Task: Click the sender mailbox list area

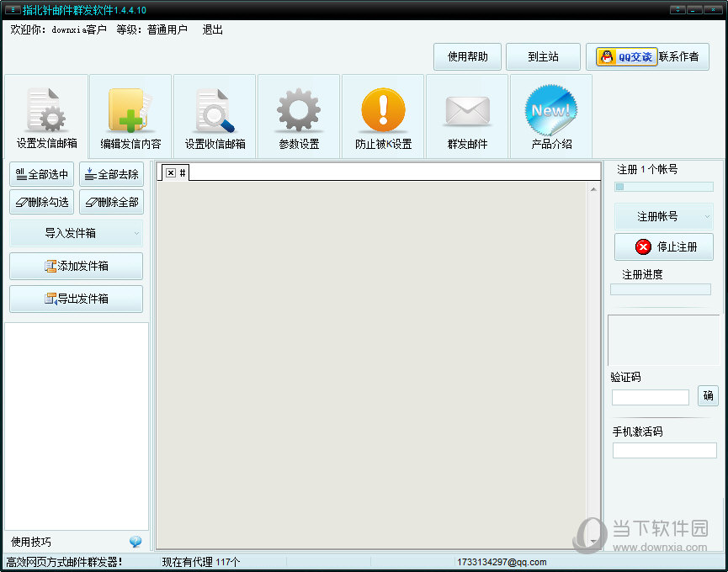Action: [76, 426]
